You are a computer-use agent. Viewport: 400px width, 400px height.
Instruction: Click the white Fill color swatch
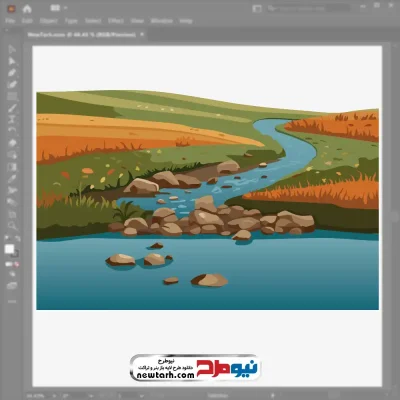click(9, 249)
